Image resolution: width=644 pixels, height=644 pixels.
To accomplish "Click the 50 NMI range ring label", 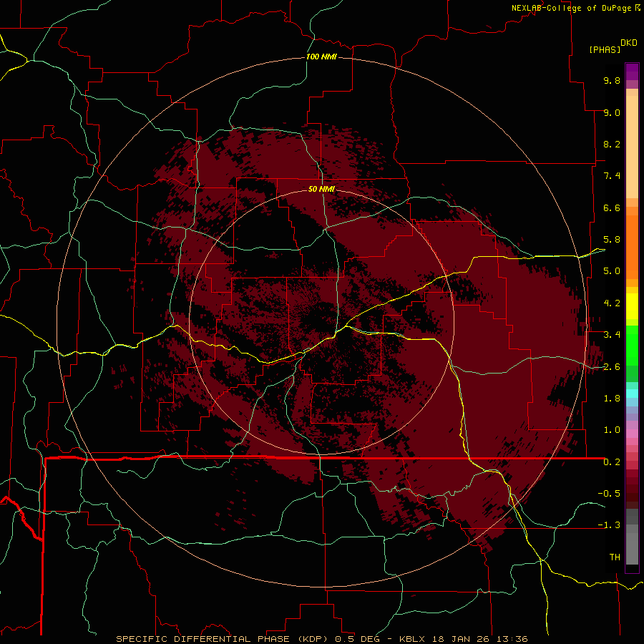I will click(x=321, y=189).
